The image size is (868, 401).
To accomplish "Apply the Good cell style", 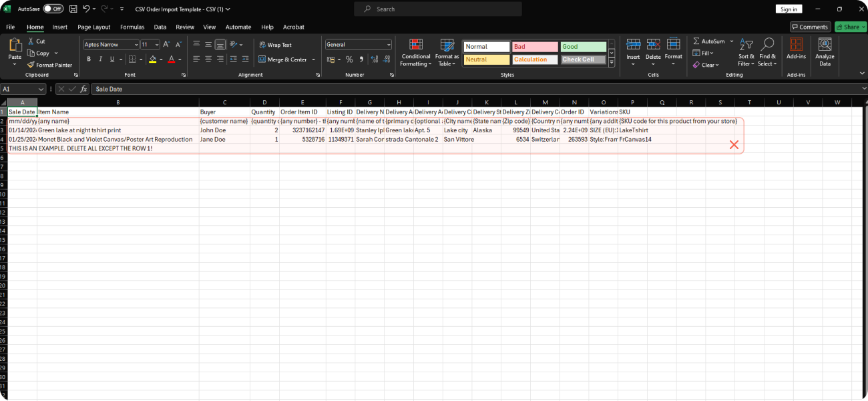I will coord(583,47).
